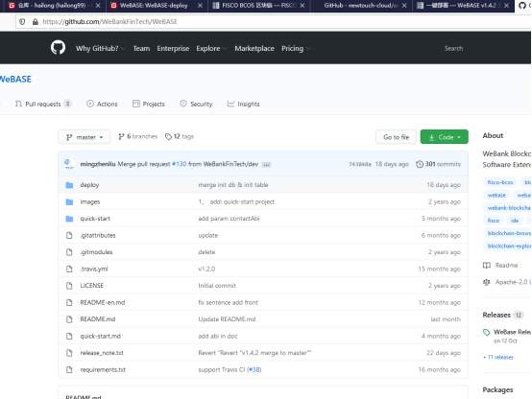Select the README-en.md file icon
532x399 pixels.
(69, 302)
